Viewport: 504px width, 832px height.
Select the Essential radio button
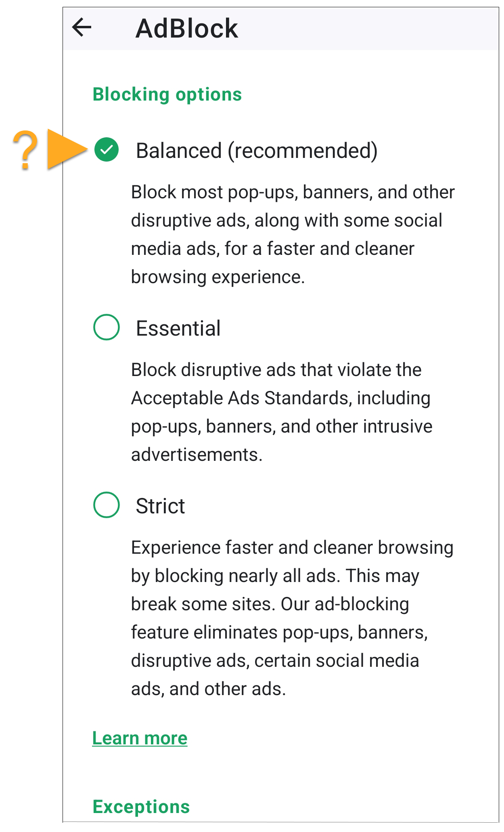[107, 327]
